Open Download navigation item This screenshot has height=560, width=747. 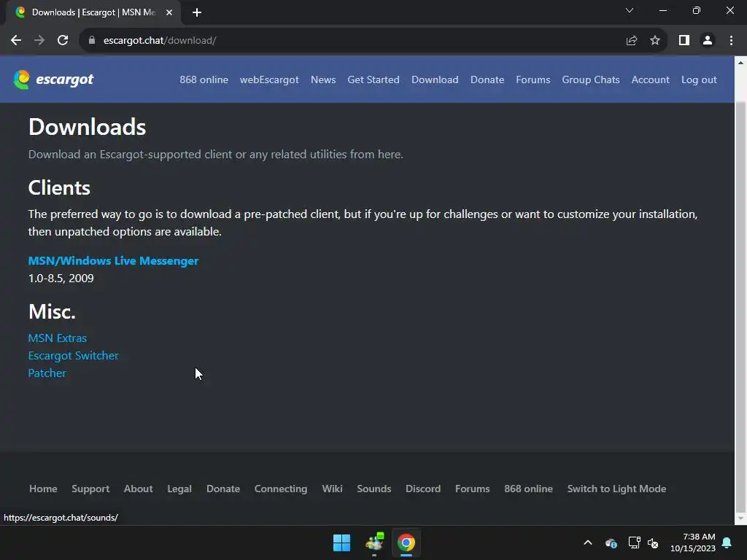pos(435,79)
